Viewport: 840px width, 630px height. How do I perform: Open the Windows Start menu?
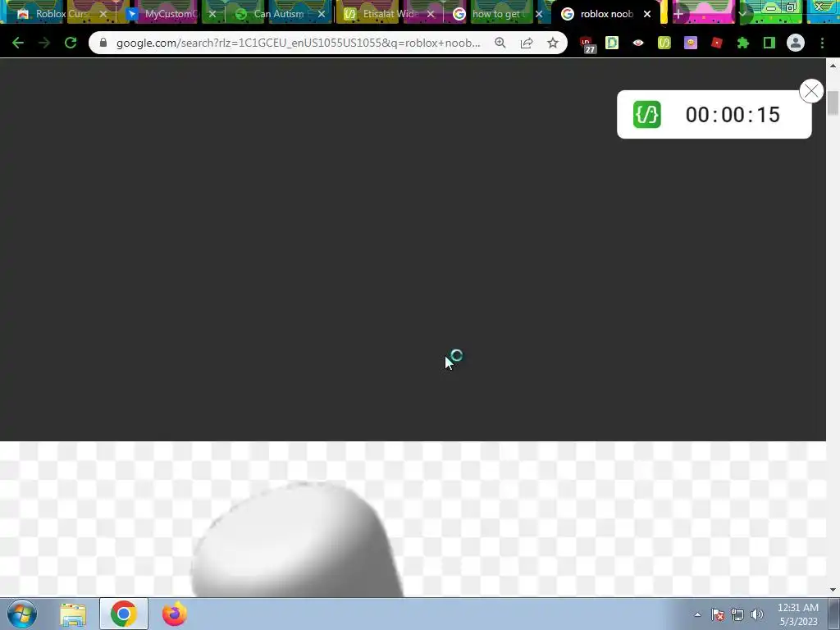(x=22, y=614)
